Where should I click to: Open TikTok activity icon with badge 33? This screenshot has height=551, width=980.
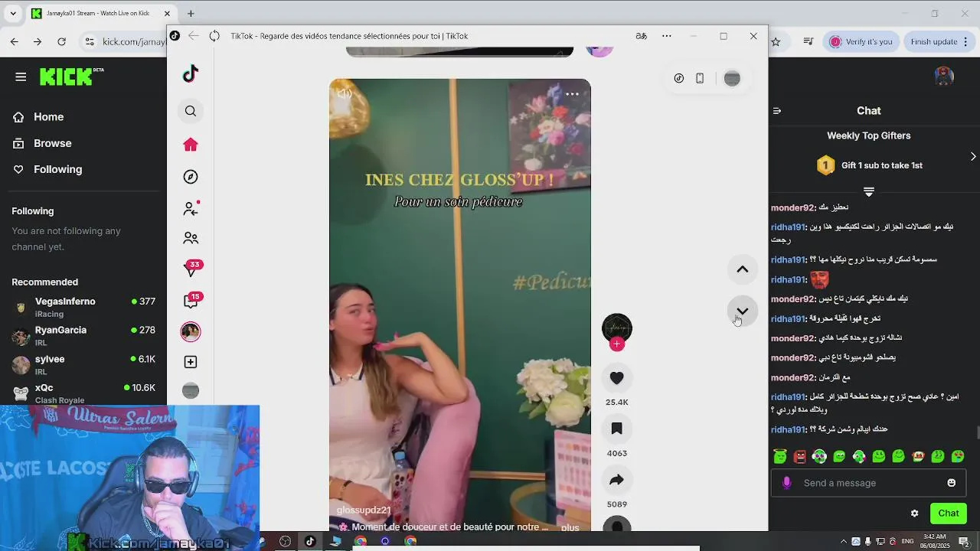pyautogui.click(x=191, y=269)
